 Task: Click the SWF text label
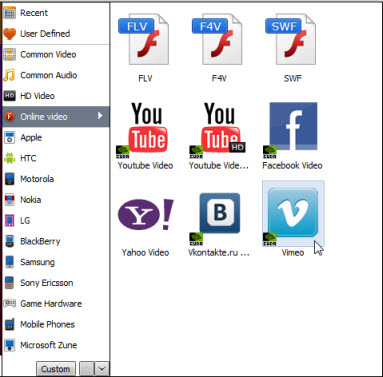pos(292,78)
